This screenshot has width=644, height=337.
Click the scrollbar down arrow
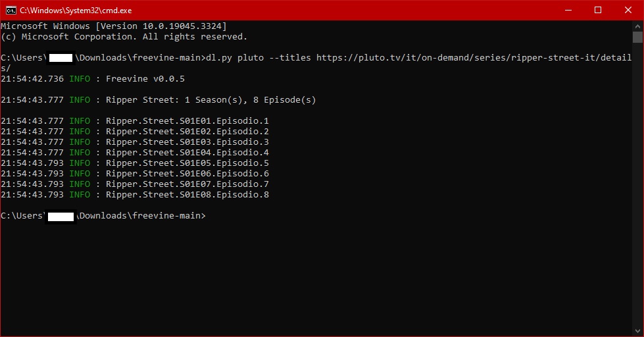(x=638, y=331)
